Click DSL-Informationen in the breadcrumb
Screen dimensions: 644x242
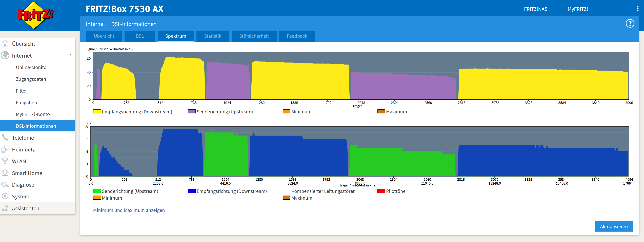[134, 24]
